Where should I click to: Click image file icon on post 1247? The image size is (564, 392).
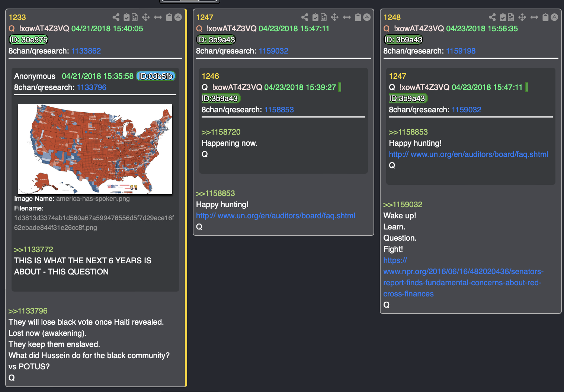click(x=324, y=17)
